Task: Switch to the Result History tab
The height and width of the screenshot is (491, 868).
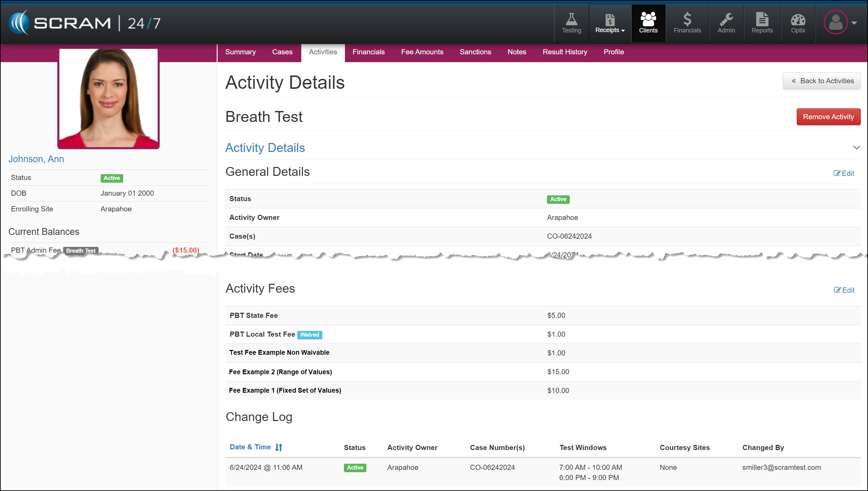Action: point(565,52)
